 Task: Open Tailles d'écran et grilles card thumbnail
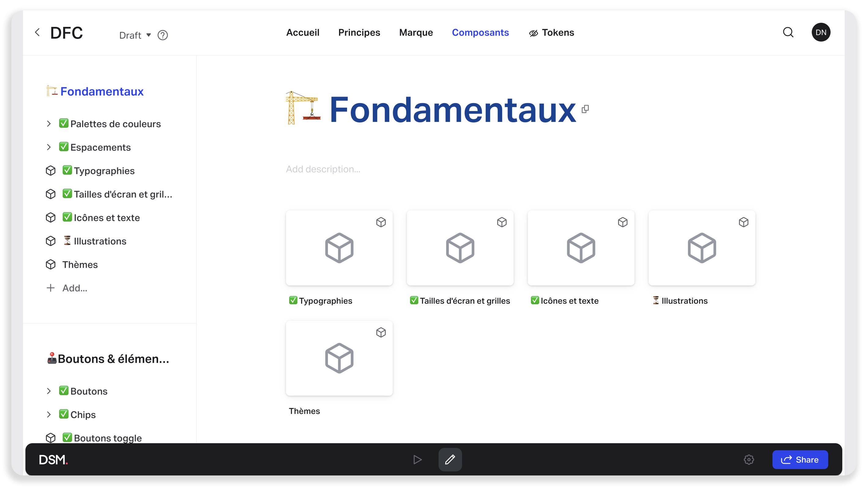[460, 248]
